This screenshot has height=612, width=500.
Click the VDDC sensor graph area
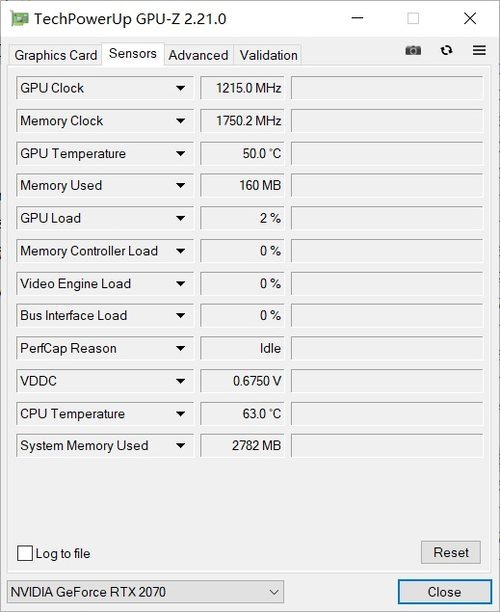click(x=387, y=381)
